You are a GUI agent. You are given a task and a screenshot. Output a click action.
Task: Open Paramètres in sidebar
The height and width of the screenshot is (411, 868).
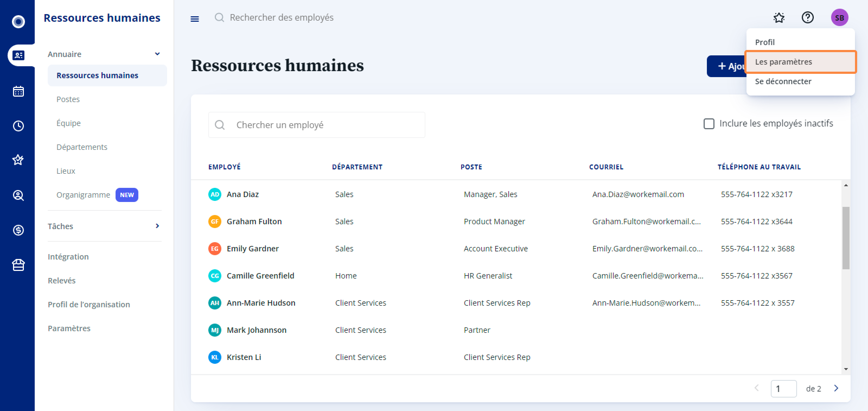click(x=69, y=328)
